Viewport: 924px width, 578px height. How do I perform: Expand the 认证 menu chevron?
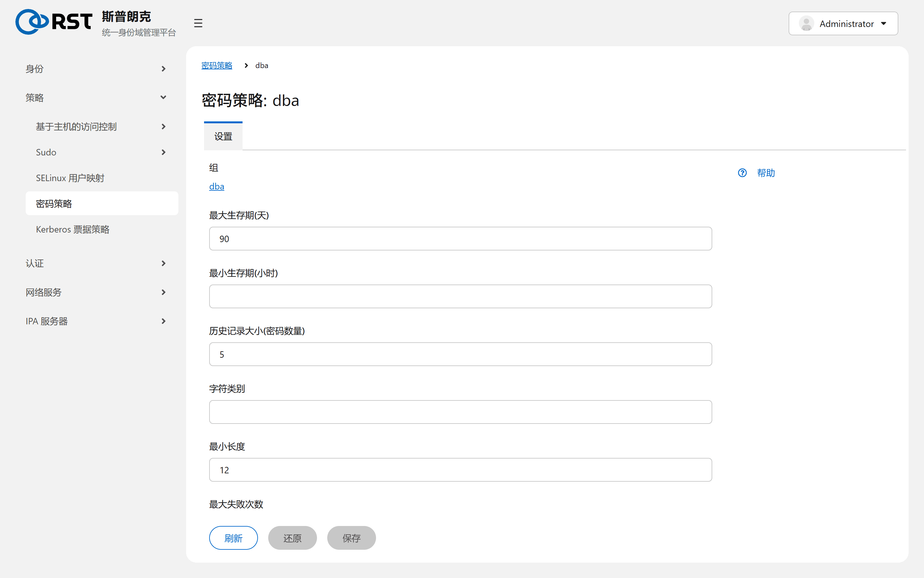tap(163, 263)
